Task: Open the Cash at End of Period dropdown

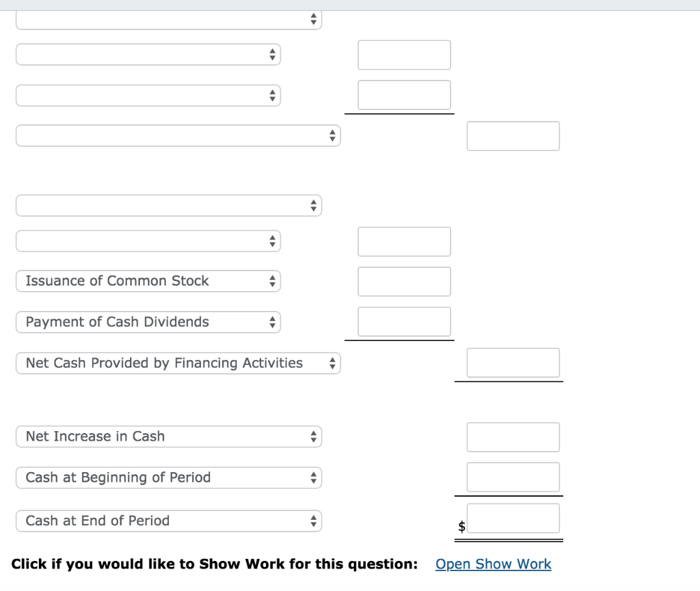Action: [168, 521]
